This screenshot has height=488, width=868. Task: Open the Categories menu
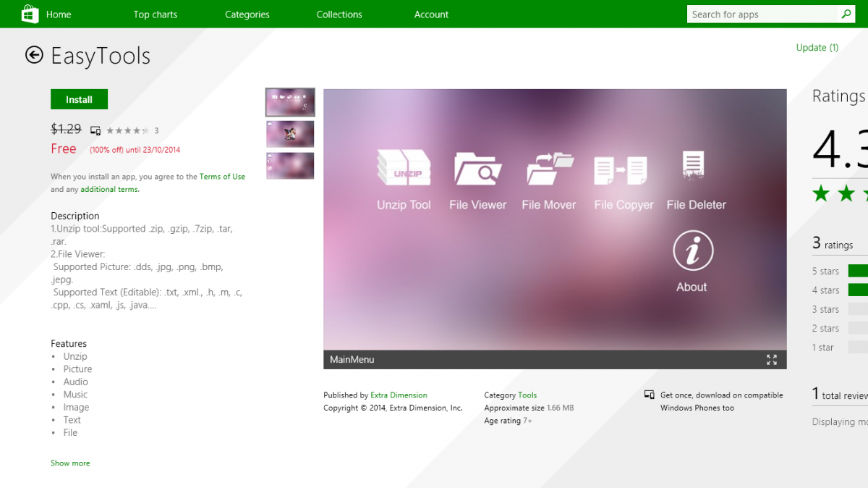point(247,14)
